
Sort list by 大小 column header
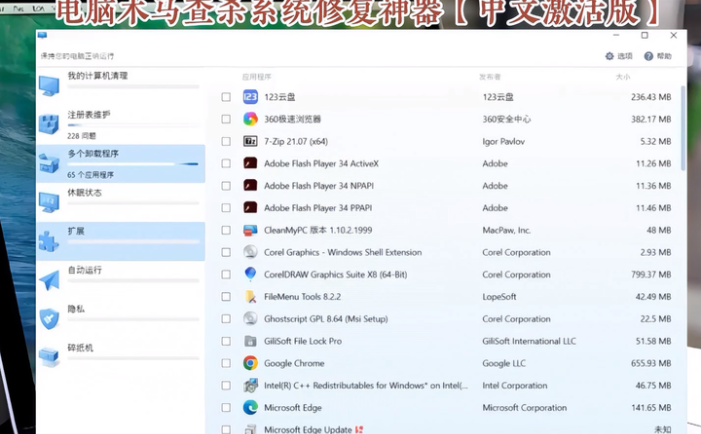tap(623, 76)
